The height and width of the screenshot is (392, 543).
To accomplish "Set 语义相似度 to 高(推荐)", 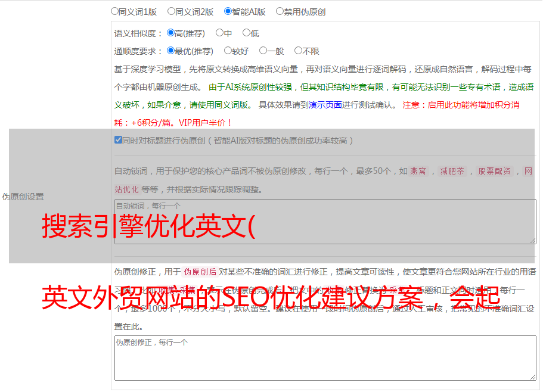I will [170, 33].
